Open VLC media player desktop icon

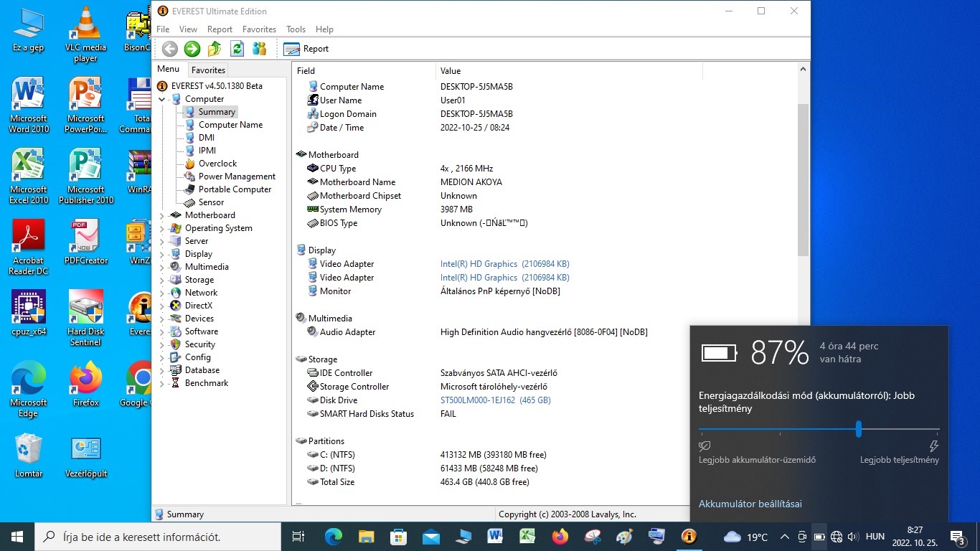85,34
